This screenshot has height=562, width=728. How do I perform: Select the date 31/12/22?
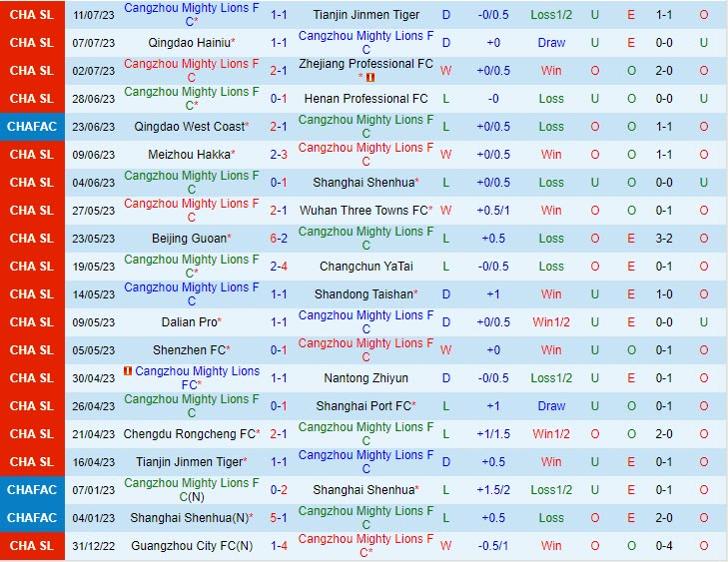point(93,546)
